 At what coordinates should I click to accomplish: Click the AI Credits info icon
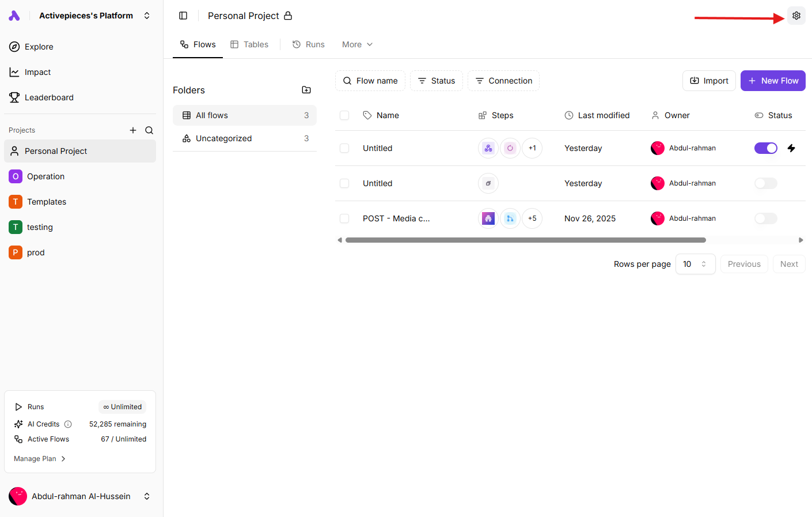coord(69,424)
